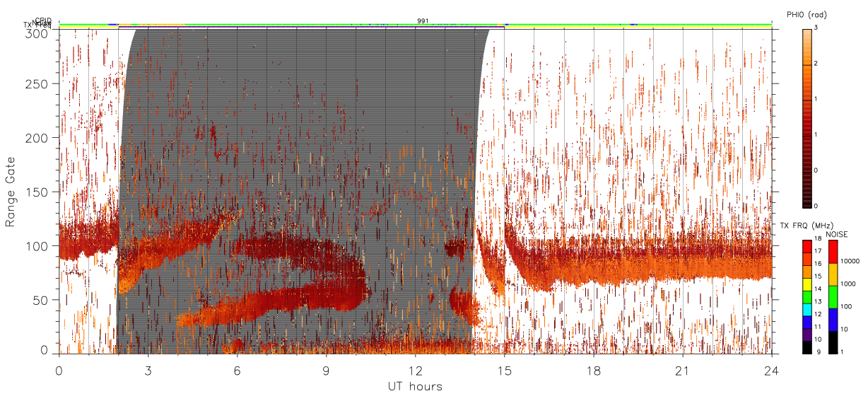
Task: Click the 'PHI0 (rad)' colorbar title
Action: (x=807, y=15)
